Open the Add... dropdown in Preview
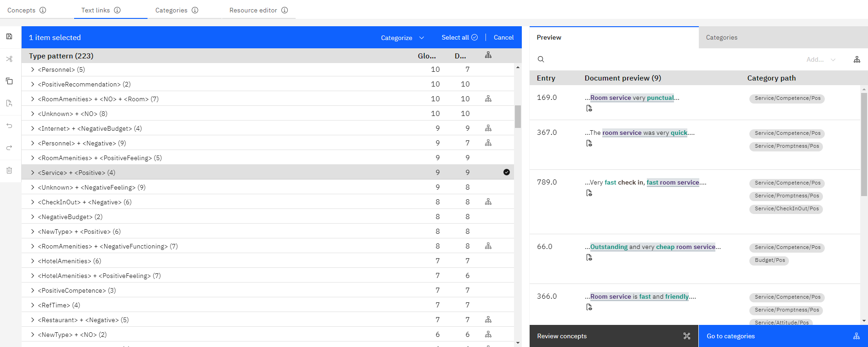This screenshot has width=868, height=347. (x=821, y=59)
